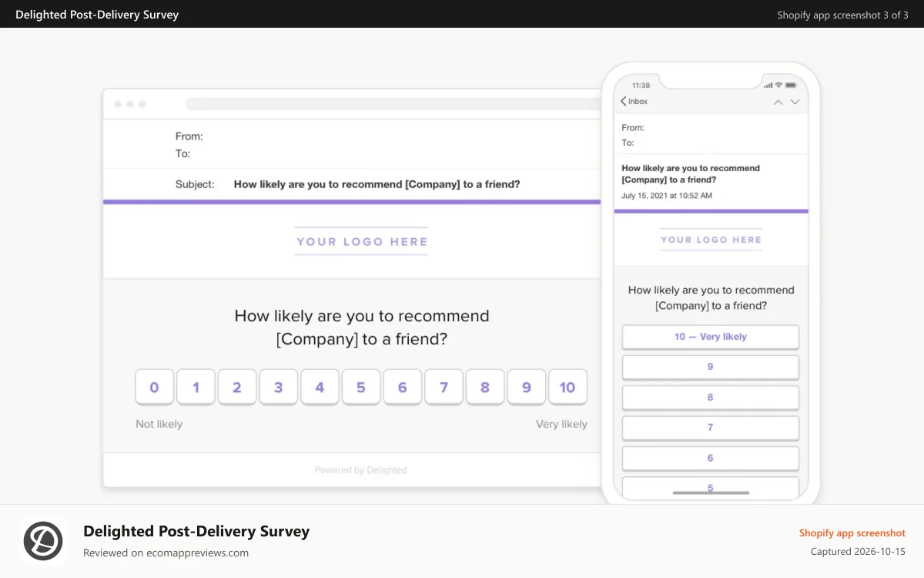Select score 9 in email survey

pyautogui.click(x=527, y=388)
